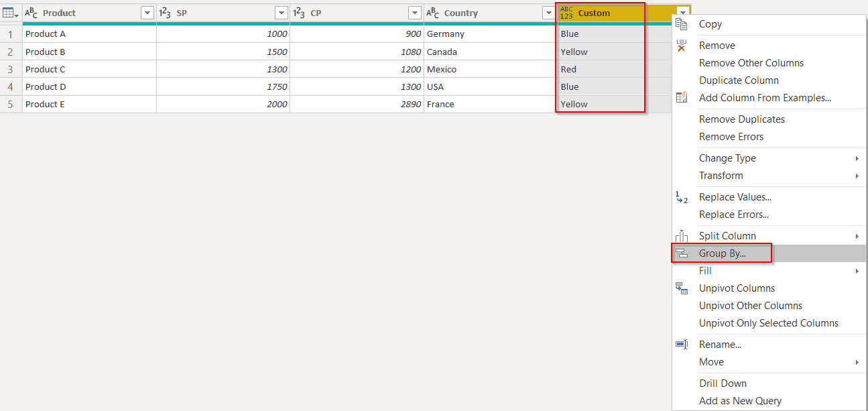
Task: Click the Group By icon in the menu
Action: pos(682,253)
